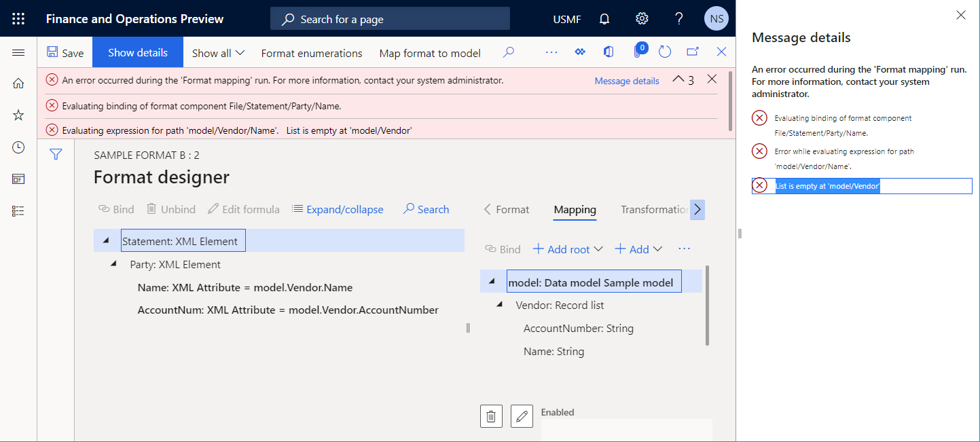Open attachments icon with 0 badge
Image resolution: width=980 pixels, height=442 pixels.
point(638,51)
